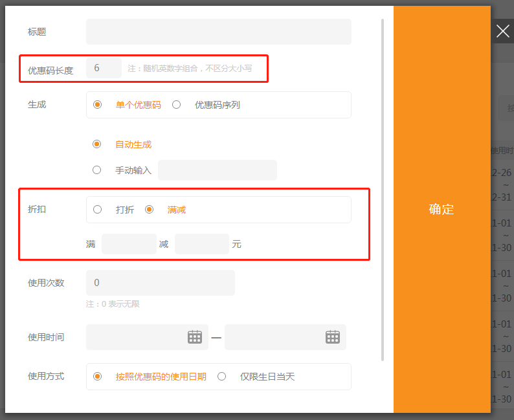Click the end date calendar icon
The height and width of the screenshot is (420, 514).
[333, 337]
